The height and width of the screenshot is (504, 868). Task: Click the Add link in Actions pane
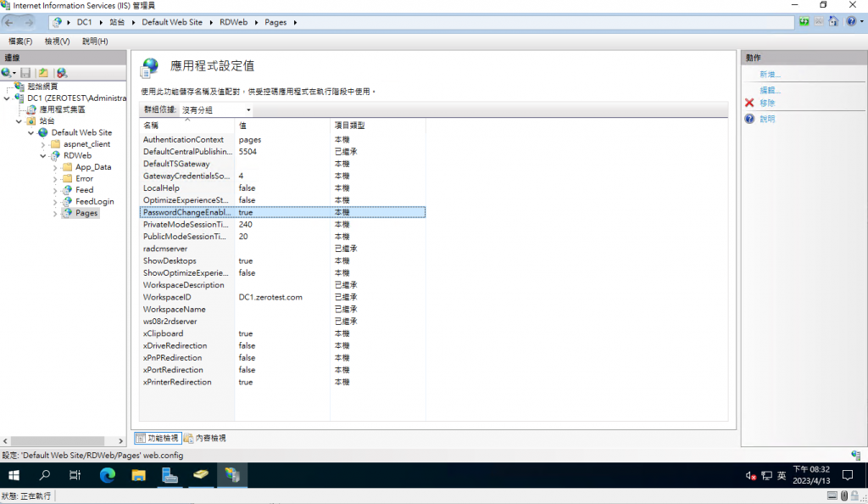[770, 74]
